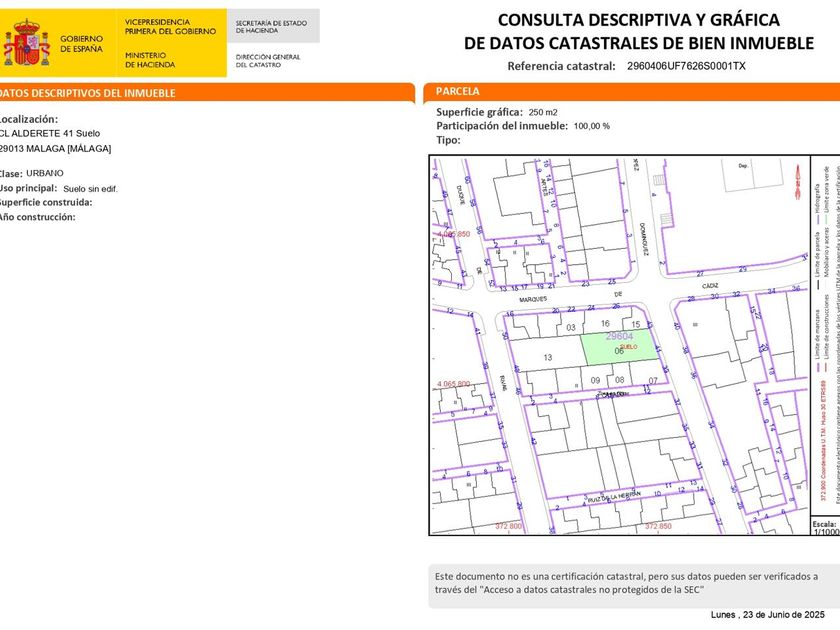840x630 pixels.
Task: Select cadastral reference 2960406UF7626S0001TX
Action: click(686, 66)
